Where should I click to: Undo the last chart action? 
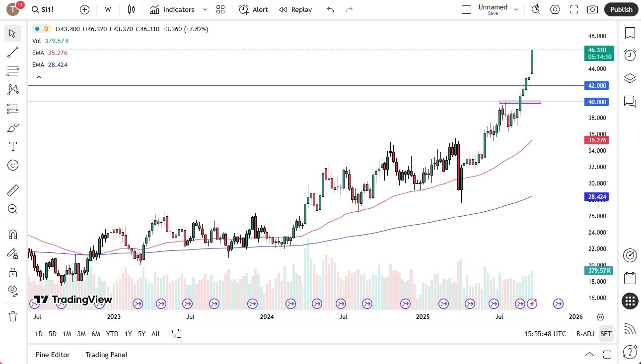pyautogui.click(x=330, y=9)
